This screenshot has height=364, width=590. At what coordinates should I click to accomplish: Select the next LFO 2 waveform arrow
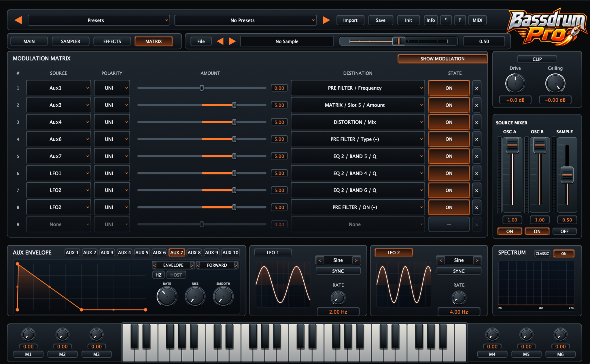click(x=477, y=260)
